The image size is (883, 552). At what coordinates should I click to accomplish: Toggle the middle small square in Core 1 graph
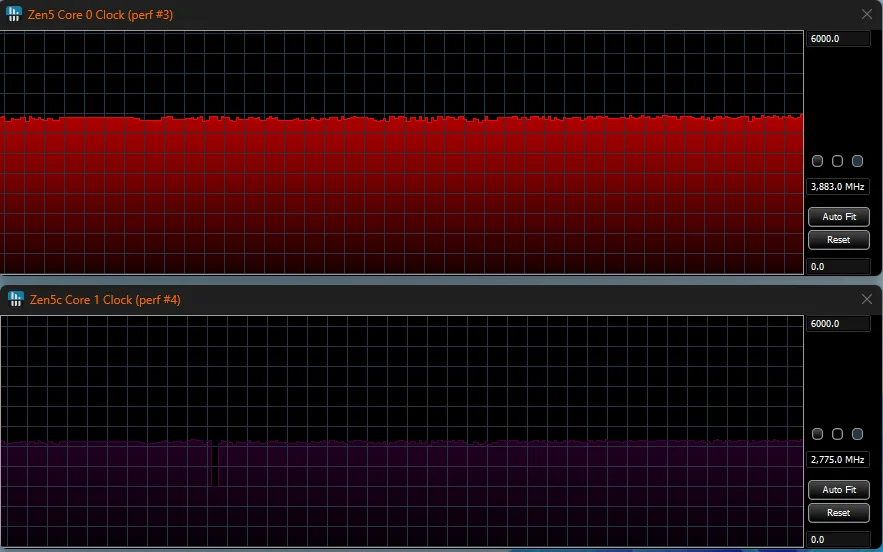pyautogui.click(x=838, y=434)
